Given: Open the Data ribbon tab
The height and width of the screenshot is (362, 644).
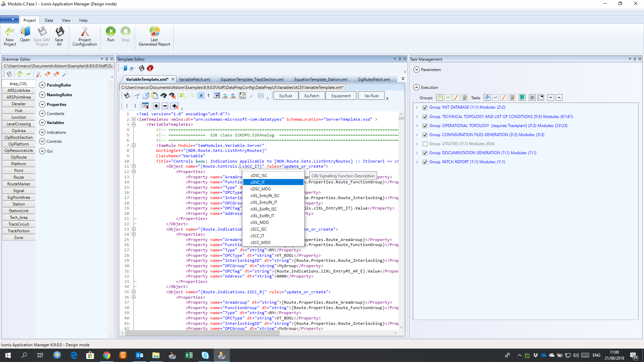Looking at the screenshot, I should pyautogui.click(x=49, y=20).
